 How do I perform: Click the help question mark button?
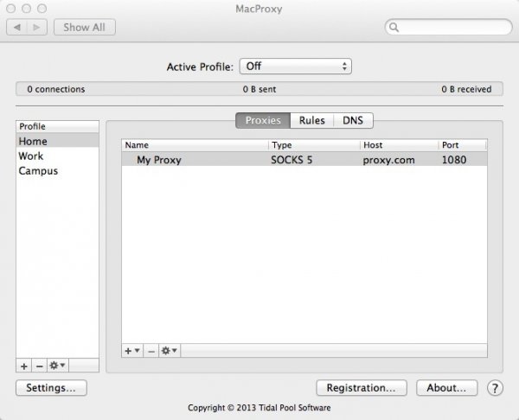coord(495,388)
